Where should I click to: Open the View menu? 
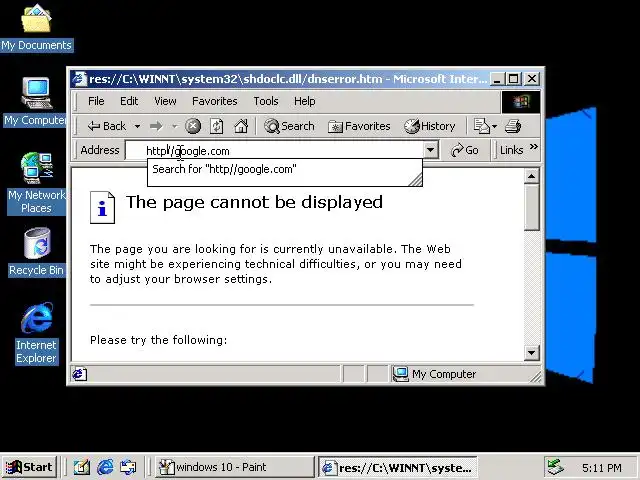click(x=165, y=101)
